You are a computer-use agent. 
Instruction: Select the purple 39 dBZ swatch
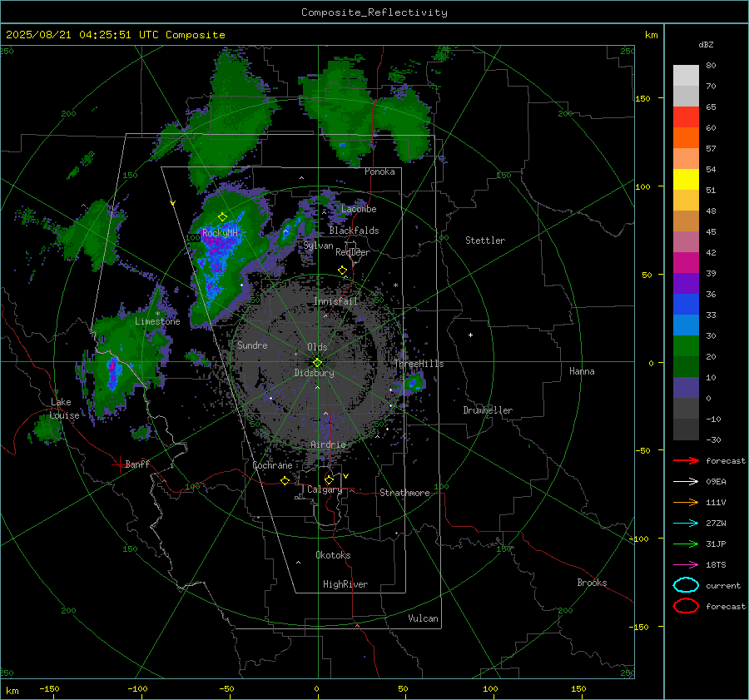click(x=686, y=284)
